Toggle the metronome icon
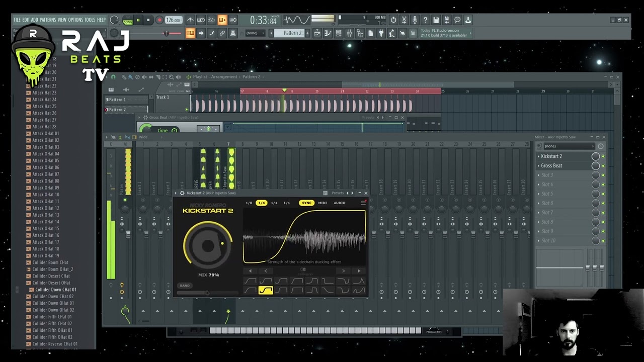This screenshot has width=644, height=362. [191, 20]
